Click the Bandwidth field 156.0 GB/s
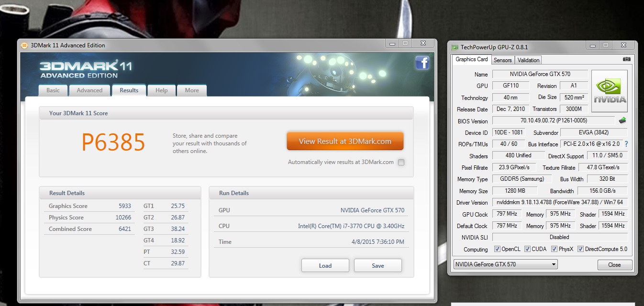 coord(602,191)
